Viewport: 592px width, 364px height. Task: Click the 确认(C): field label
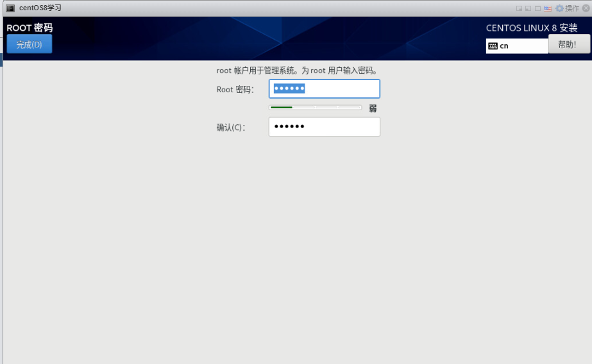(231, 128)
